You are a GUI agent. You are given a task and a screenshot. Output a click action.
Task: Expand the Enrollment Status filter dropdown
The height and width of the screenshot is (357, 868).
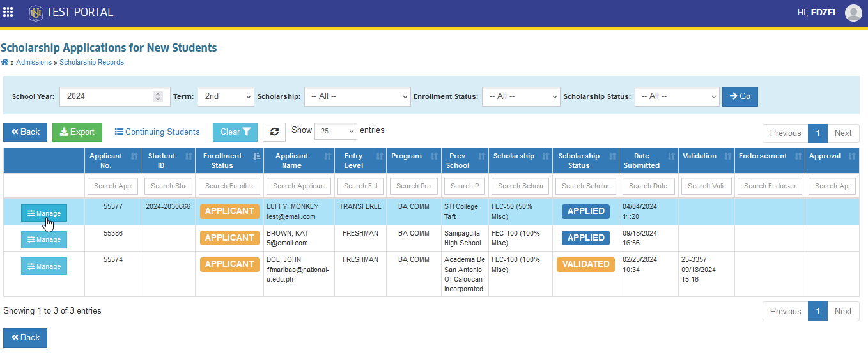point(521,96)
